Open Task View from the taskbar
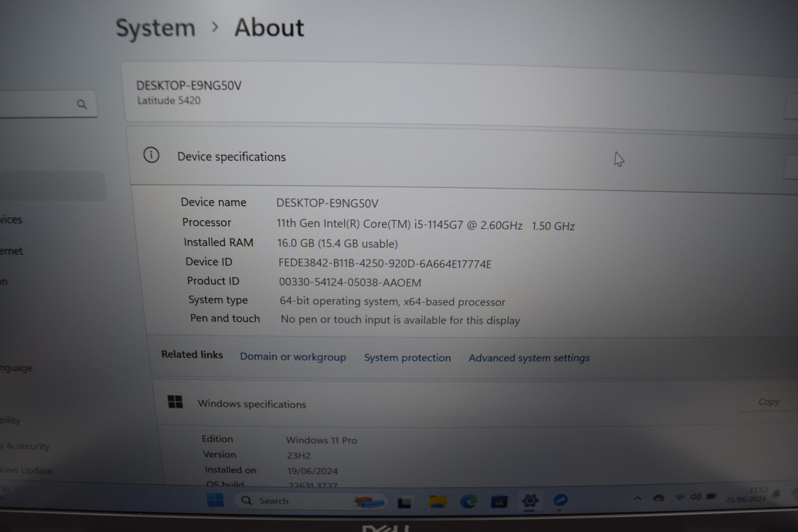This screenshot has width=798, height=532. coord(404,502)
